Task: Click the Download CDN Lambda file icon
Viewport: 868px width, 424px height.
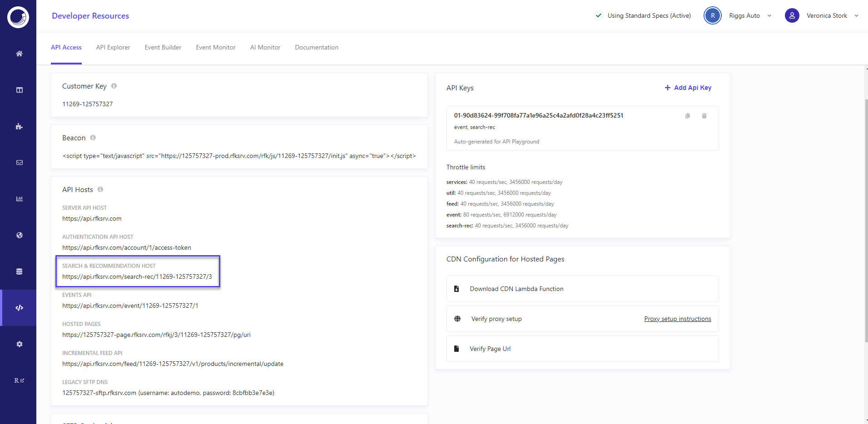Action: coord(456,289)
